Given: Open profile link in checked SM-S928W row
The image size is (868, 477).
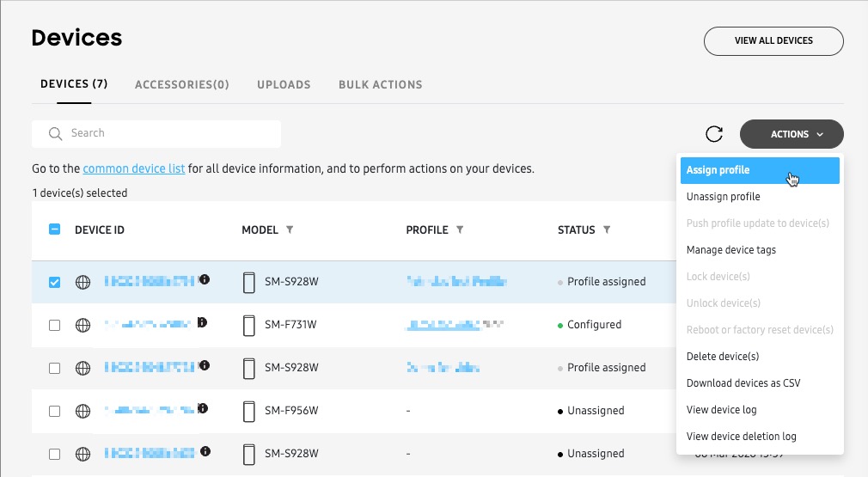Looking at the screenshot, I should 456,282.
